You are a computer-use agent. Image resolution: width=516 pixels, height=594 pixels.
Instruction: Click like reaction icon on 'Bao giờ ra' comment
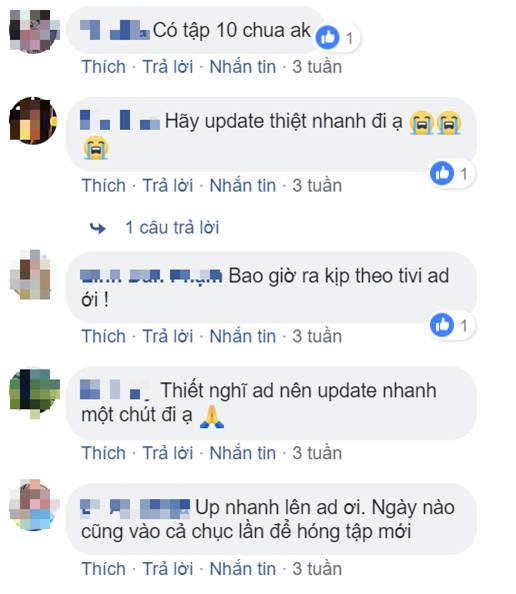(442, 325)
